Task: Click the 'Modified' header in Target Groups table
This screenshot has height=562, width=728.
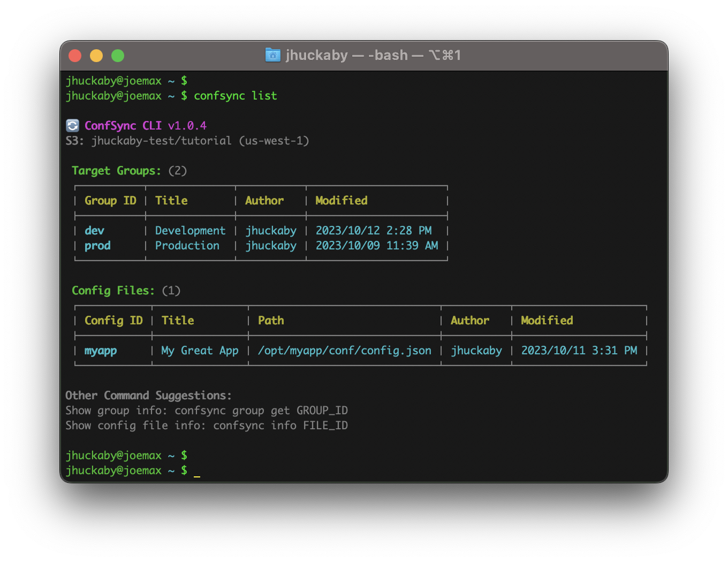Action: pyautogui.click(x=342, y=201)
